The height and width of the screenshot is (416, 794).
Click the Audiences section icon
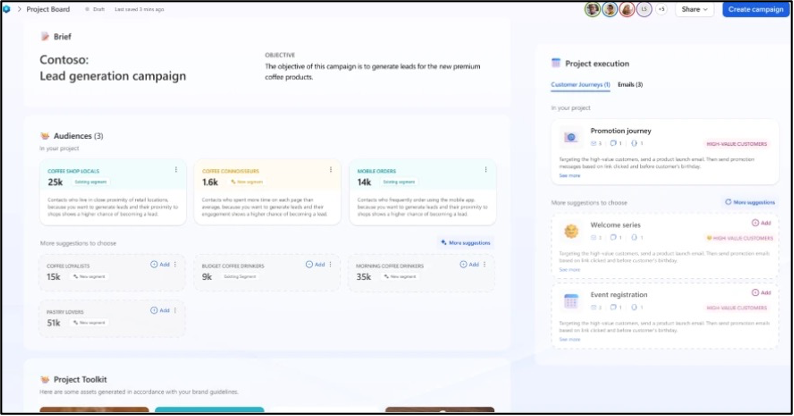click(x=45, y=136)
